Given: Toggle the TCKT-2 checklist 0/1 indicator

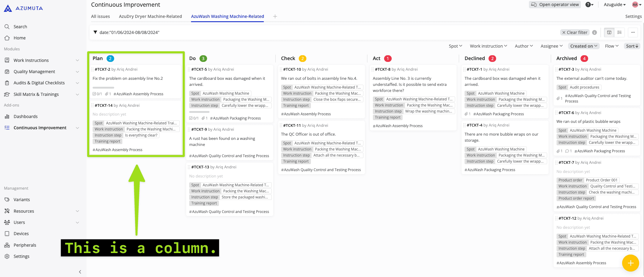Looking at the screenshot, I should [x=97, y=94].
